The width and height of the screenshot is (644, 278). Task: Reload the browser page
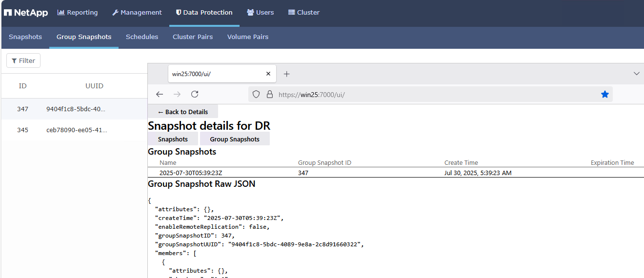point(195,94)
